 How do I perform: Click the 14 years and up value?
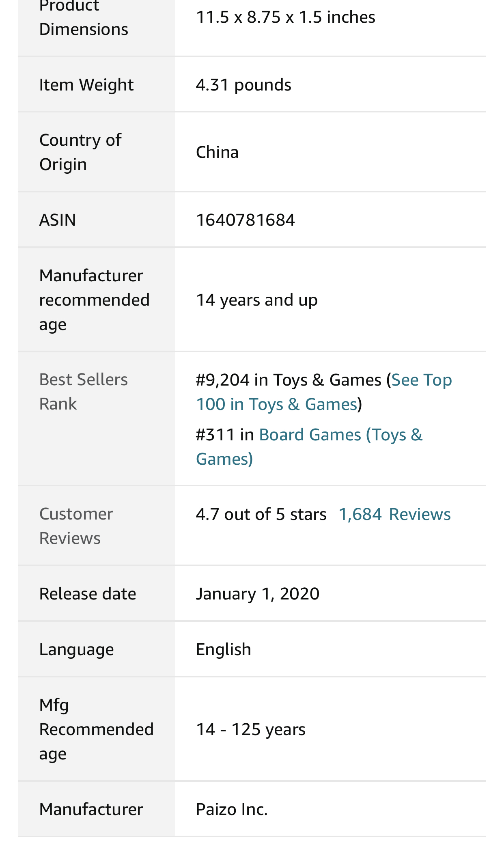click(256, 300)
